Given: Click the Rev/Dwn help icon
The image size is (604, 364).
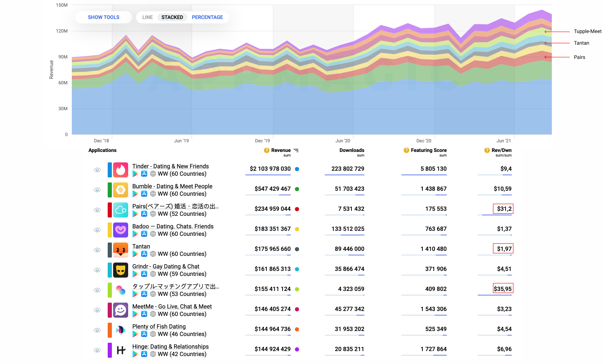Looking at the screenshot, I should click(x=487, y=150).
